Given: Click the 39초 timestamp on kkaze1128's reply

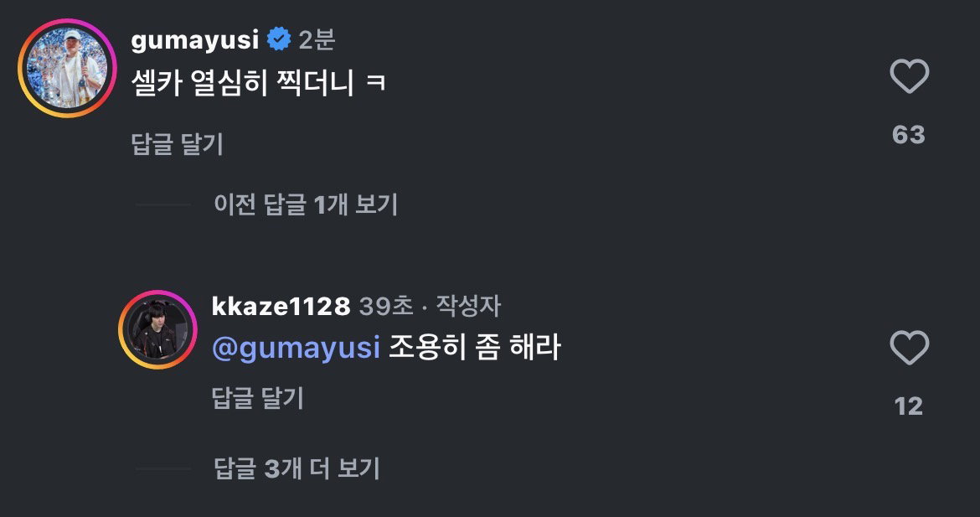Looking at the screenshot, I should click(x=386, y=307).
